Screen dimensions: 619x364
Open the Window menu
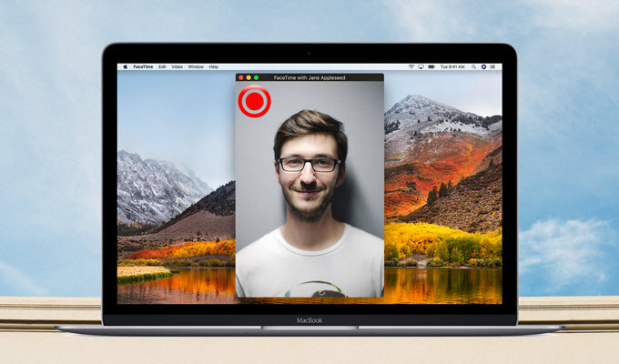tap(196, 66)
